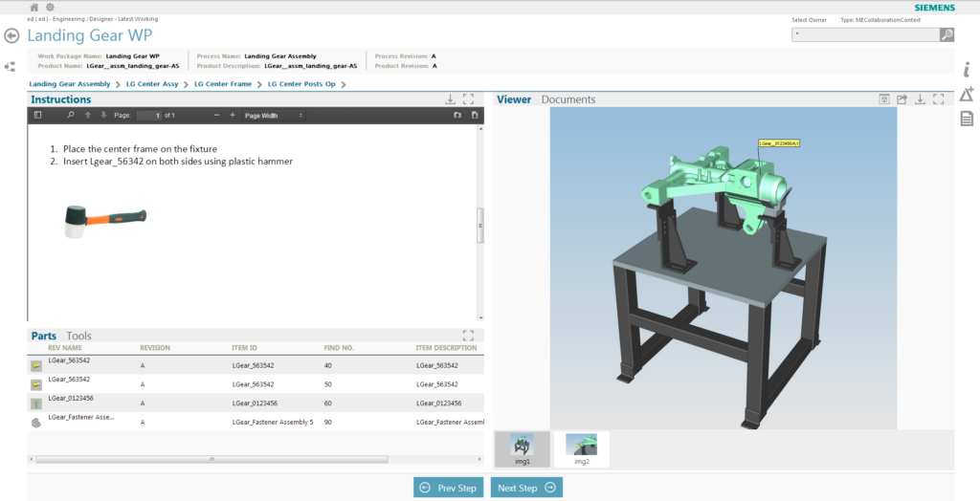The height and width of the screenshot is (501, 980).
Task: Toggle the PDF sidebar panel
Action: pos(37,115)
